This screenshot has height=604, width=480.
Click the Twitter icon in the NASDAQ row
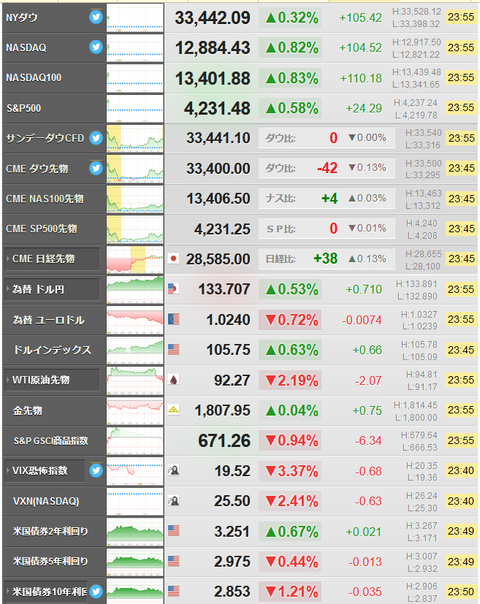pos(96,47)
